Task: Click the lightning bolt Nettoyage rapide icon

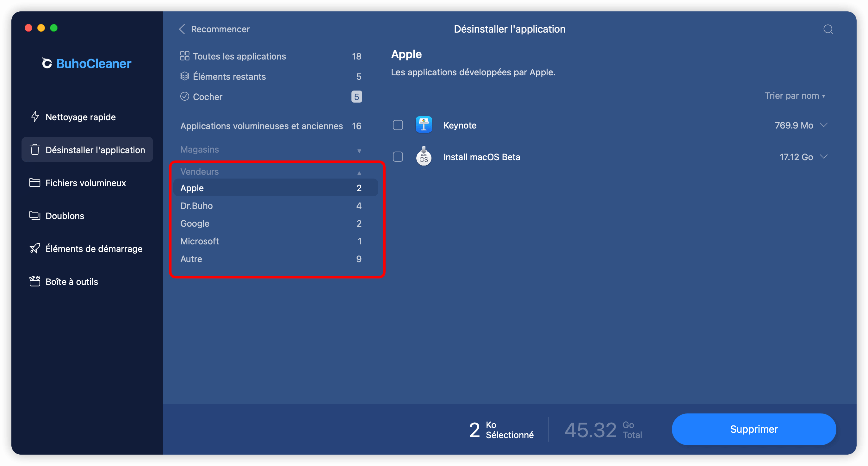Action: tap(35, 117)
